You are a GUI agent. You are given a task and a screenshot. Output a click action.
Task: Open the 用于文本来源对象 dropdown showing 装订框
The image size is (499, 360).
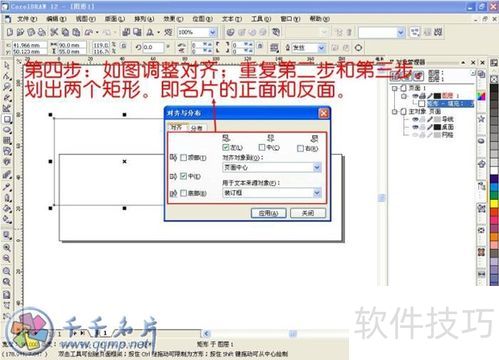(x=317, y=192)
